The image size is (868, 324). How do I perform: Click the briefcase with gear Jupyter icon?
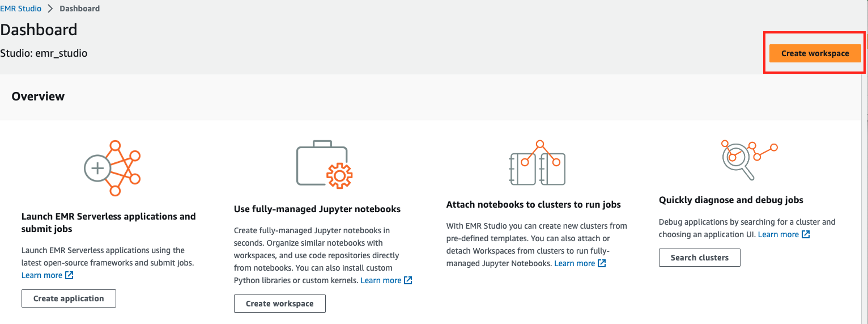click(x=325, y=165)
